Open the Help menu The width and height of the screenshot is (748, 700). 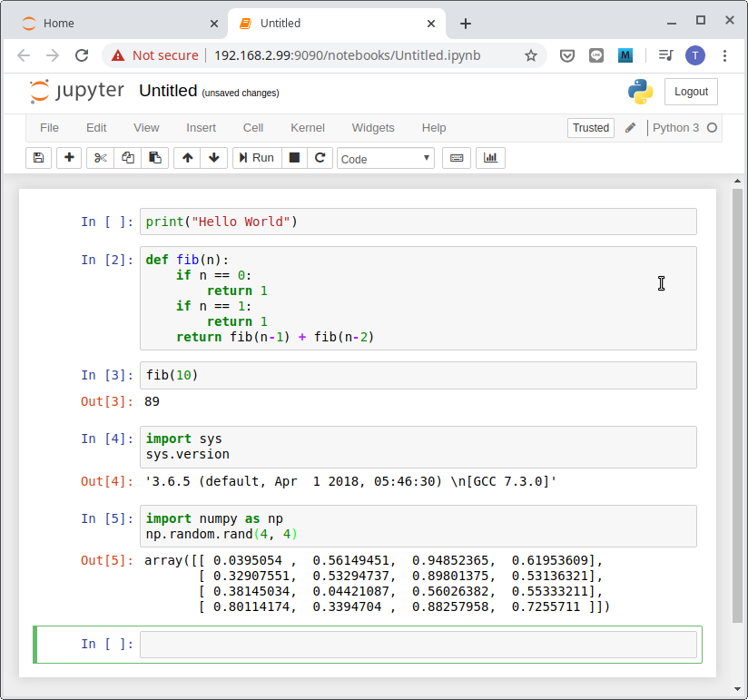pyautogui.click(x=434, y=128)
